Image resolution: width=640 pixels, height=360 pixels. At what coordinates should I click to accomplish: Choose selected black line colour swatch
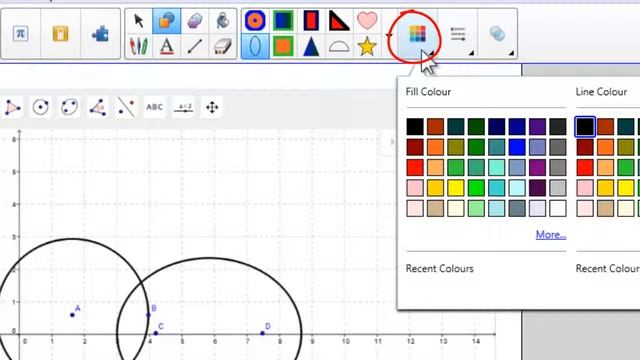[585, 127]
